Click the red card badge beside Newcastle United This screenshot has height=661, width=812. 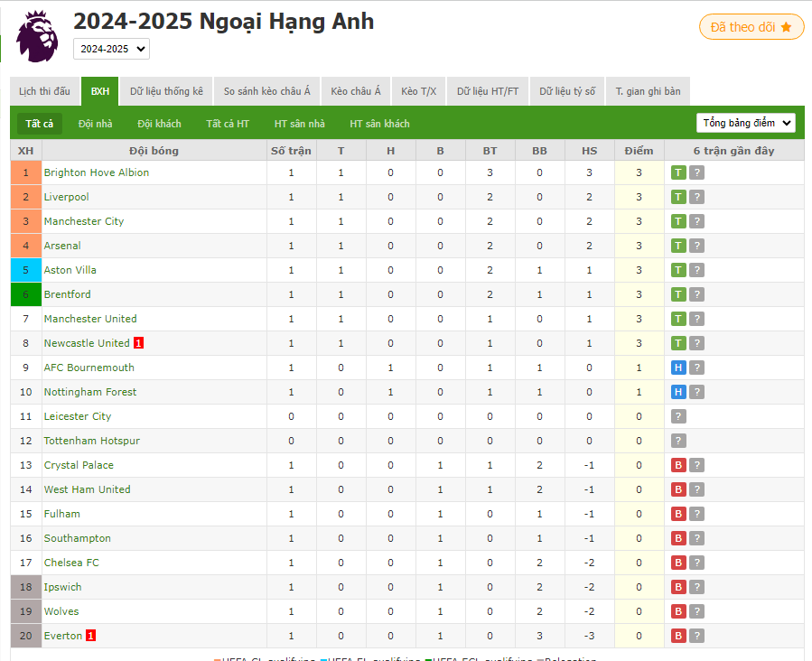pyautogui.click(x=138, y=342)
